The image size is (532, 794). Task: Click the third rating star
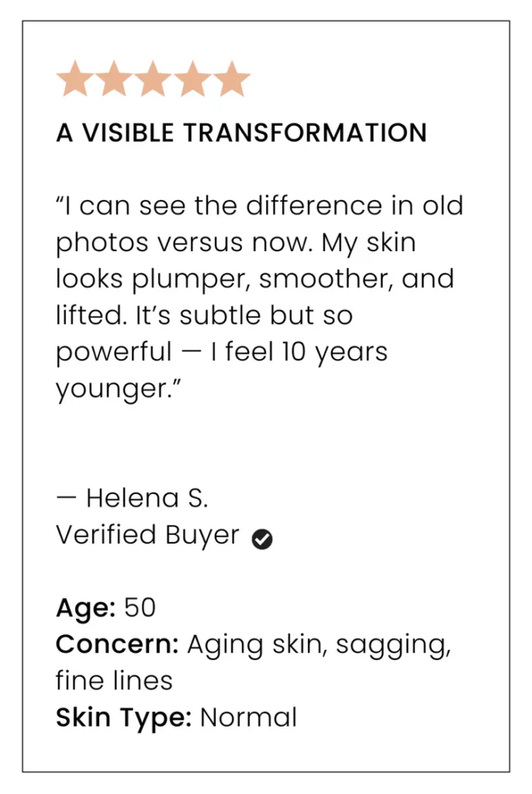coord(154,79)
